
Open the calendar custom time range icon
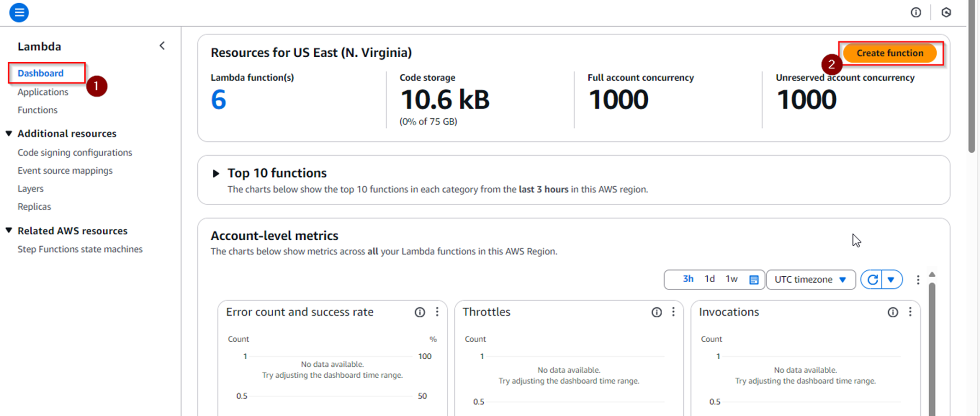click(x=754, y=279)
